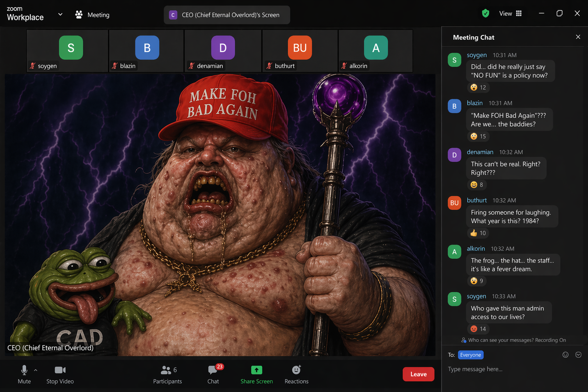
Task: Select the CEO (Chief Eternal Overlord)'s Screen tab
Action: point(226,15)
